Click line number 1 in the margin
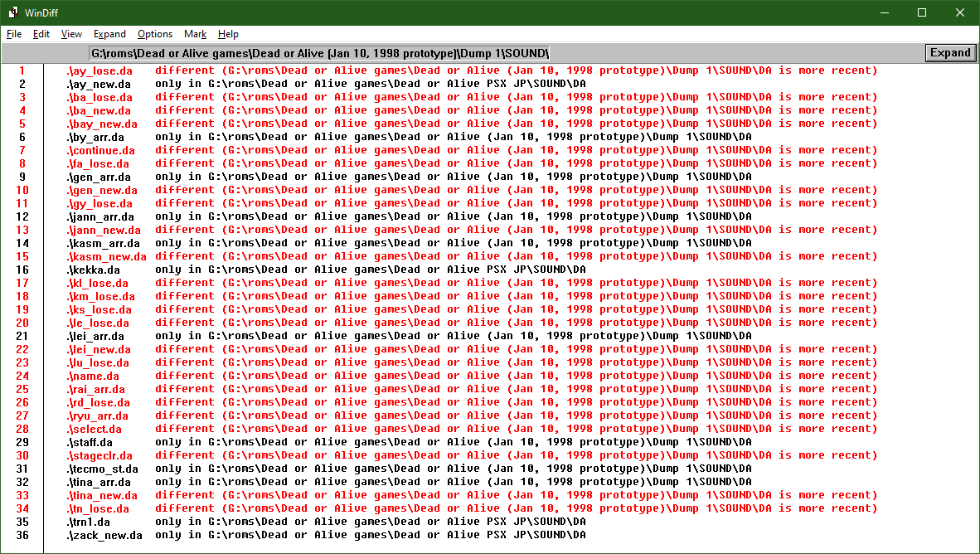Image resolution: width=980 pixels, height=554 pixels. (22, 70)
